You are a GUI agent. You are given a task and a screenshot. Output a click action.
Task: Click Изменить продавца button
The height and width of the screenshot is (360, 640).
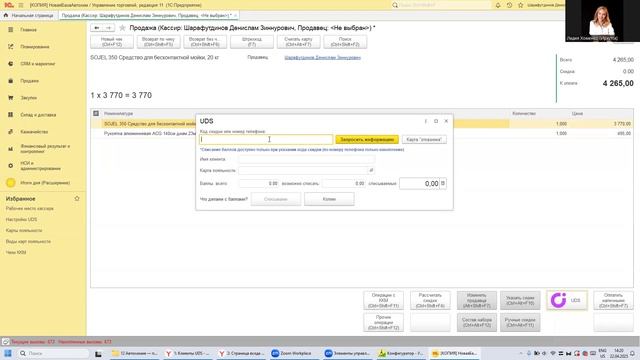(477, 300)
